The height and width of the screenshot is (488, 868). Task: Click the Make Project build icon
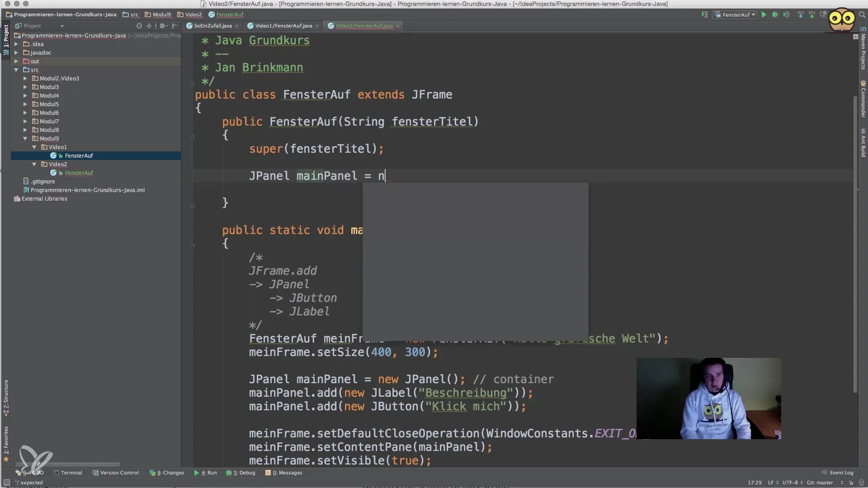tap(705, 15)
